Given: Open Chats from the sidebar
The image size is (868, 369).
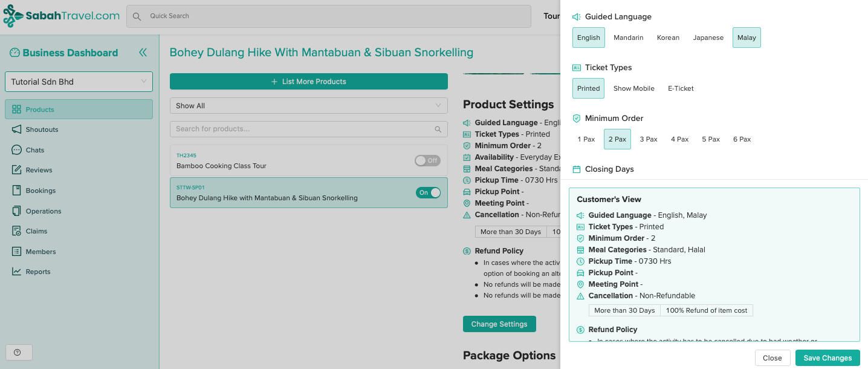Looking at the screenshot, I should [34, 150].
